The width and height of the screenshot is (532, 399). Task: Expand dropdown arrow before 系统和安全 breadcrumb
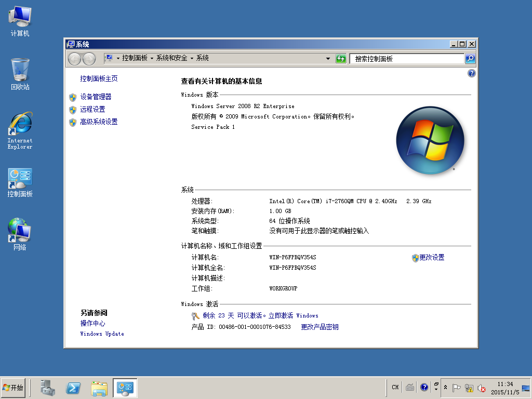[152, 58]
